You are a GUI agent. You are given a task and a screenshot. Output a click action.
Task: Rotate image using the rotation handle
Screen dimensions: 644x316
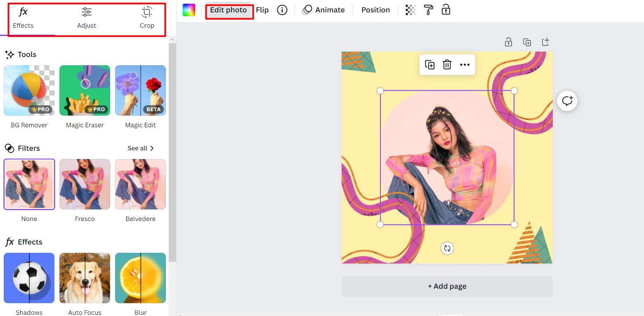click(x=447, y=248)
